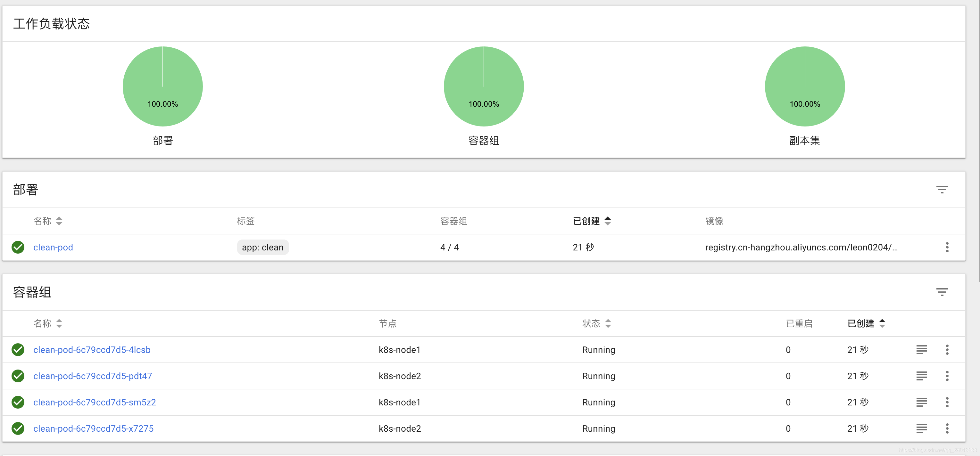The width and height of the screenshot is (980, 456).
Task: Open more actions for pod clean-pod-6c79ccd7d5-4lcsb
Action: [947, 350]
